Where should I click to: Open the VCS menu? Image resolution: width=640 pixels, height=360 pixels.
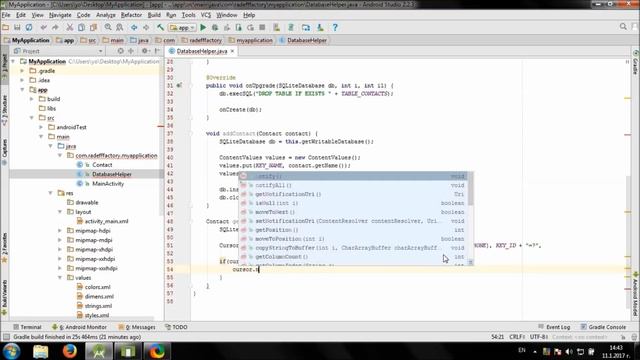[x=206, y=15]
